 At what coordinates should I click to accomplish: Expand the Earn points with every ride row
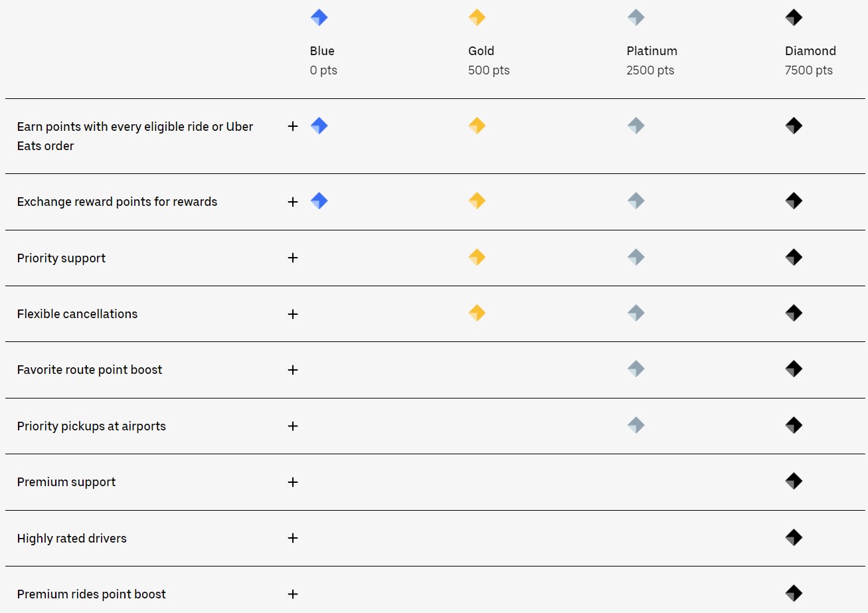(293, 126)
